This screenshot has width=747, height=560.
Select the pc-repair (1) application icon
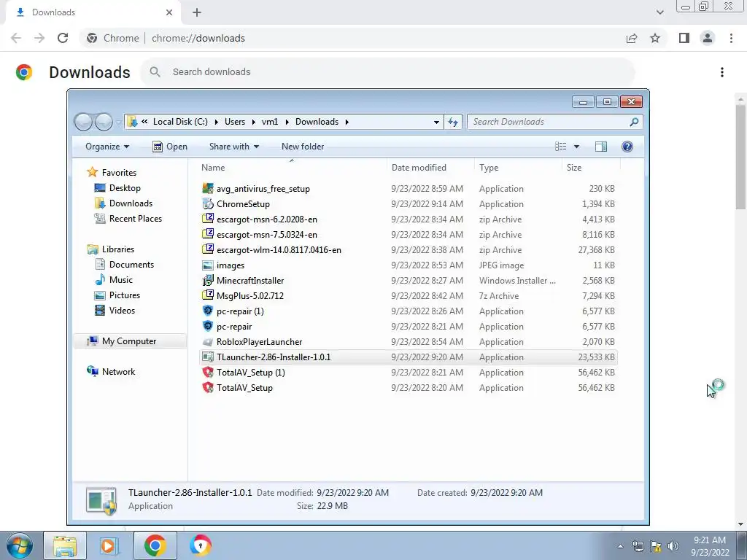coord(208,311)
